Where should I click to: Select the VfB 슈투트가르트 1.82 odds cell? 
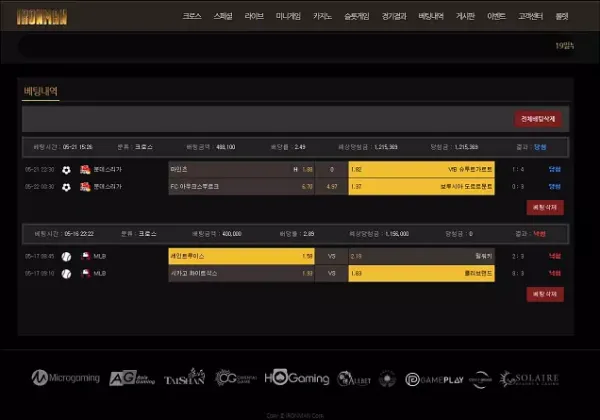tap(421, 169)
